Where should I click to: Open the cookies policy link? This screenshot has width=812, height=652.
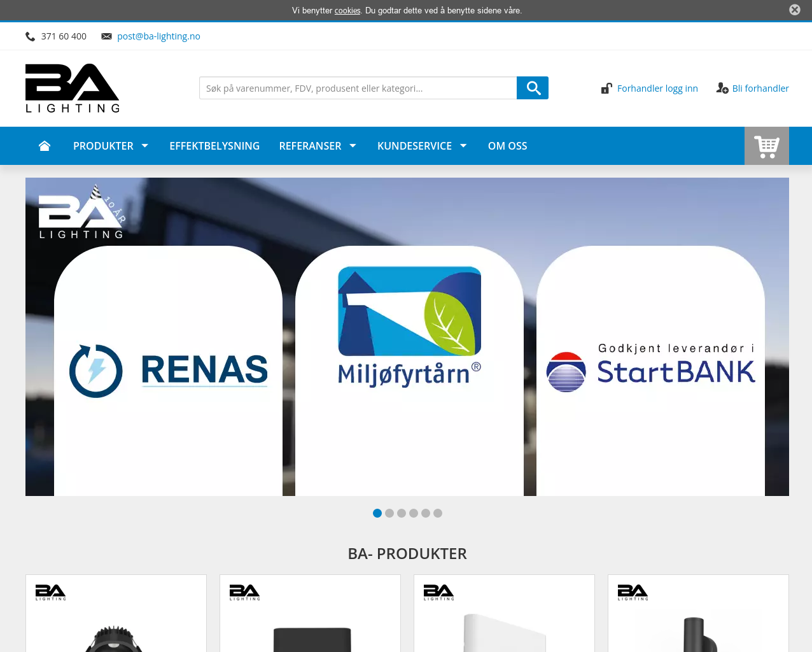pyautogui.click(x=347, y=11)
